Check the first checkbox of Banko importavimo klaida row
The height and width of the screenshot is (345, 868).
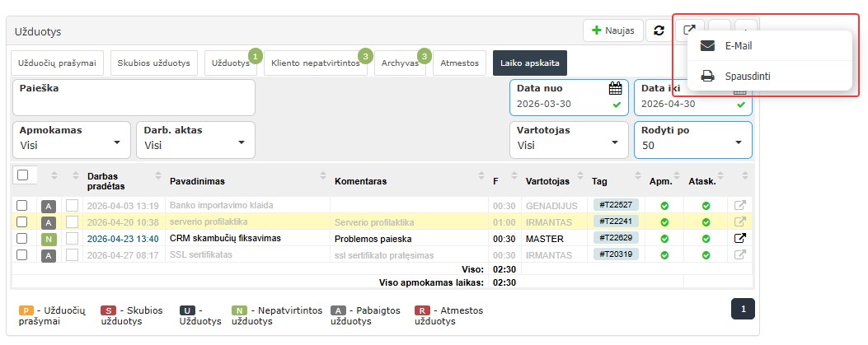tap(21, 206)
